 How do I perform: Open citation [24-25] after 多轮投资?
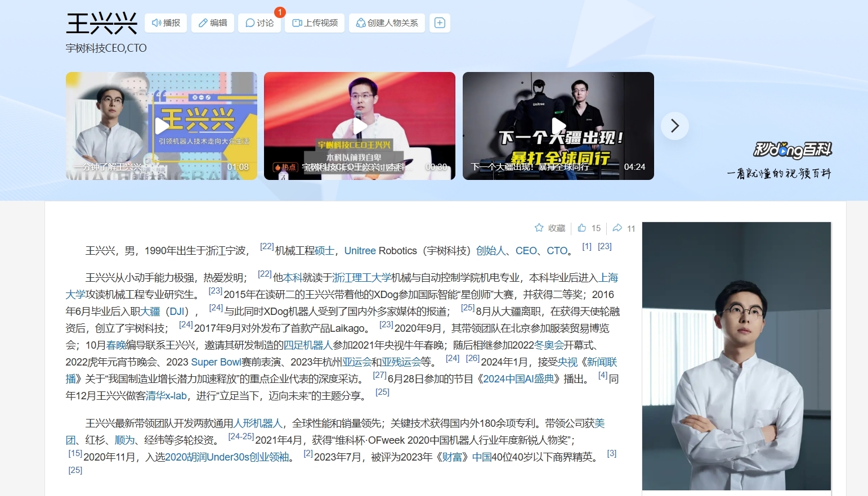tap(241, 436)
